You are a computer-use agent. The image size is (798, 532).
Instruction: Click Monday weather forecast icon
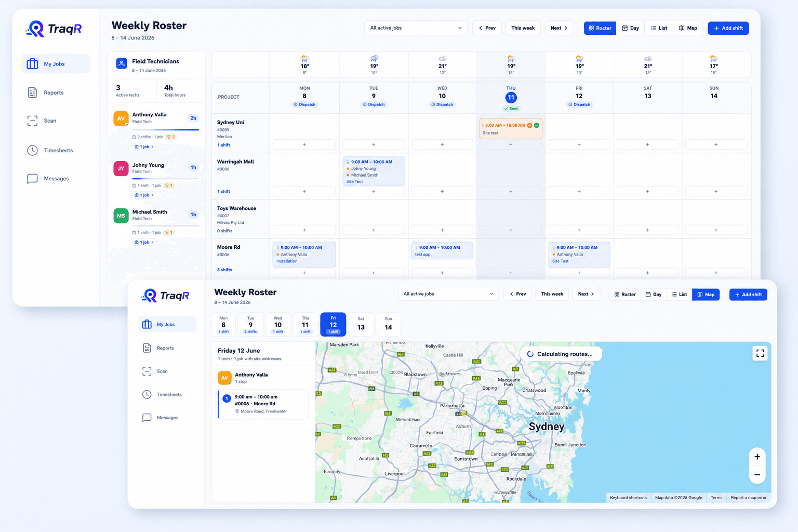(305, 59)
